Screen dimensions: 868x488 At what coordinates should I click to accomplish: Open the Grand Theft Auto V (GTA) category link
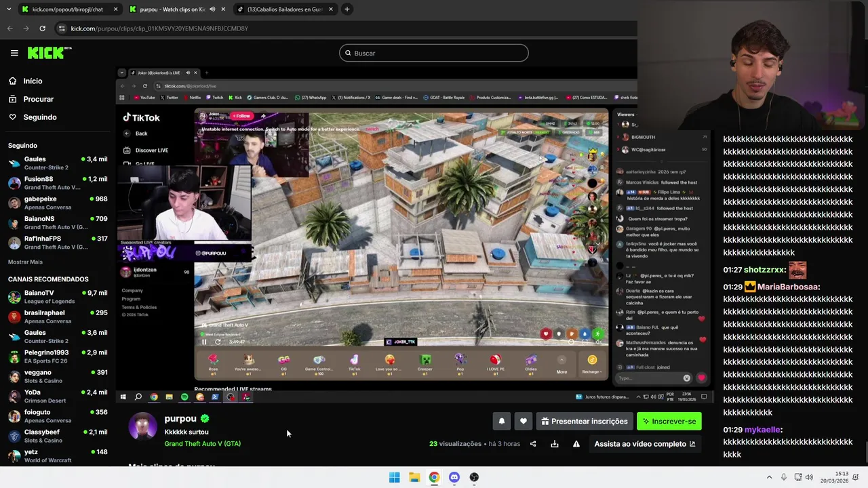tap(202, 443)
